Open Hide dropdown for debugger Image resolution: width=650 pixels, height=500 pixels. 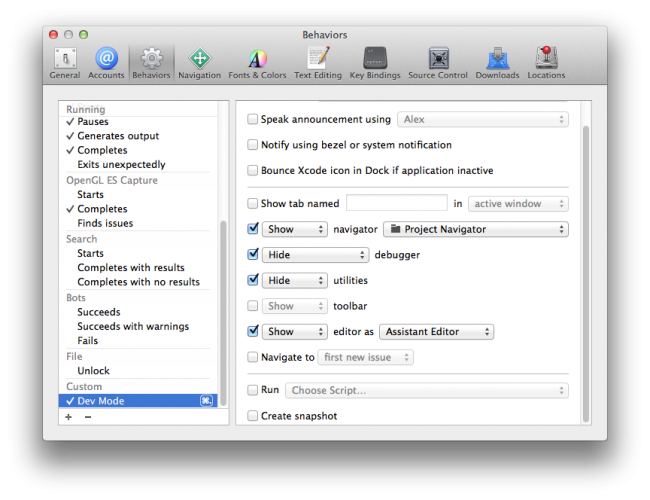coord(315,255)
